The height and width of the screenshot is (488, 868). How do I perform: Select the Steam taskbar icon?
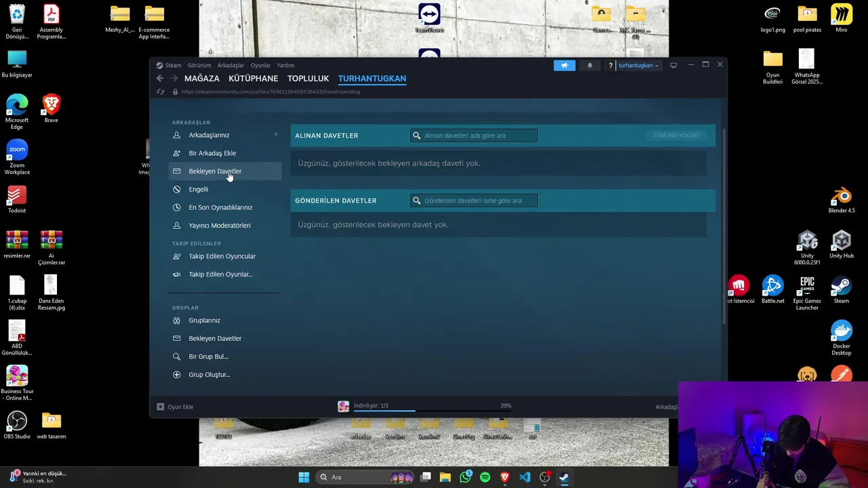click(x=564, y=477)
